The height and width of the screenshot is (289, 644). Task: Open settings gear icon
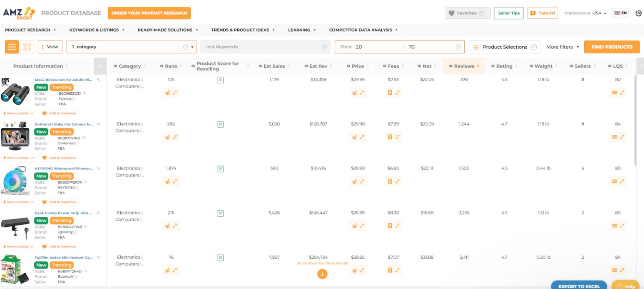638,13
